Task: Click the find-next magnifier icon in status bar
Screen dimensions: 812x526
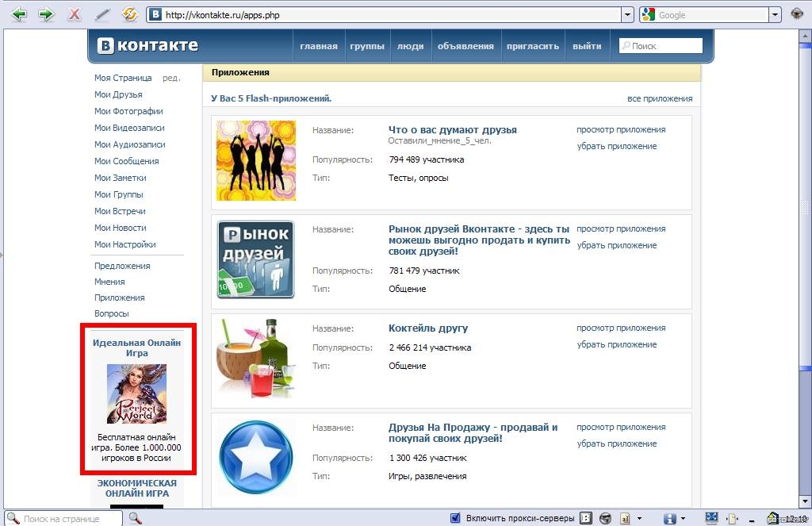Action: coord(135,518)
